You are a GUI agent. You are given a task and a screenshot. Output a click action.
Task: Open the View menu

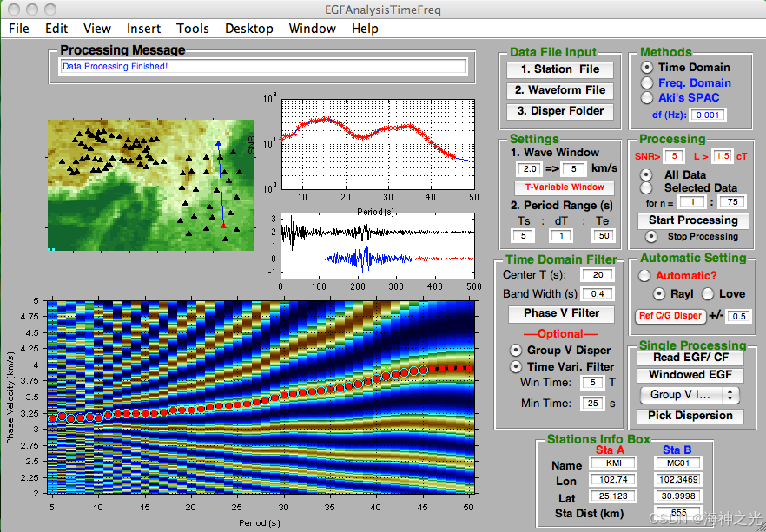click(x=97, y=29)
